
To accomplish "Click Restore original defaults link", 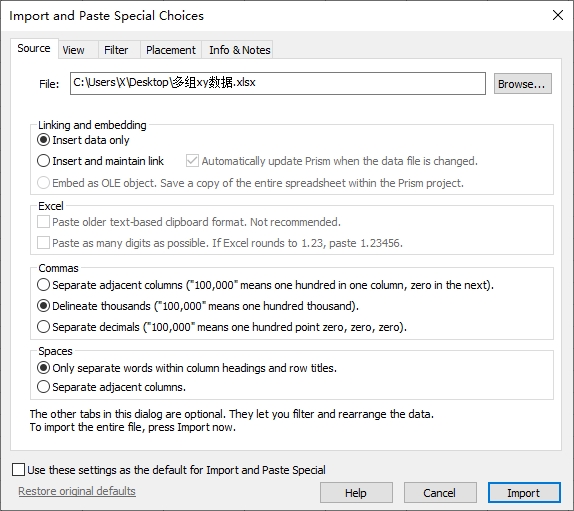I will point(77,491).
